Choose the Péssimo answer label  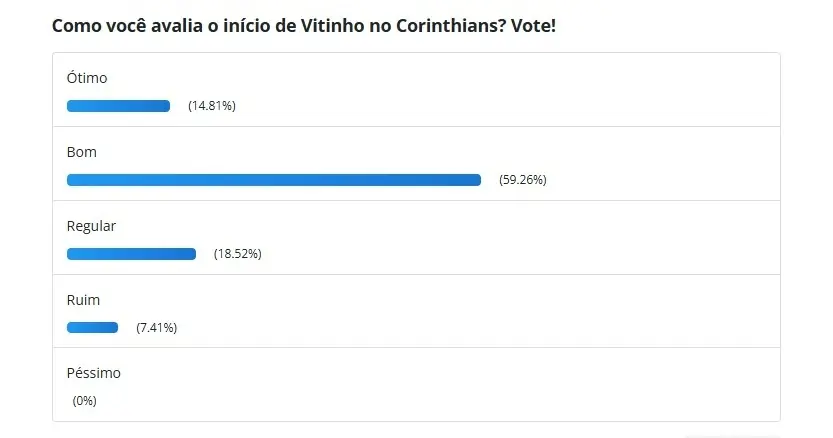[93, 373]
